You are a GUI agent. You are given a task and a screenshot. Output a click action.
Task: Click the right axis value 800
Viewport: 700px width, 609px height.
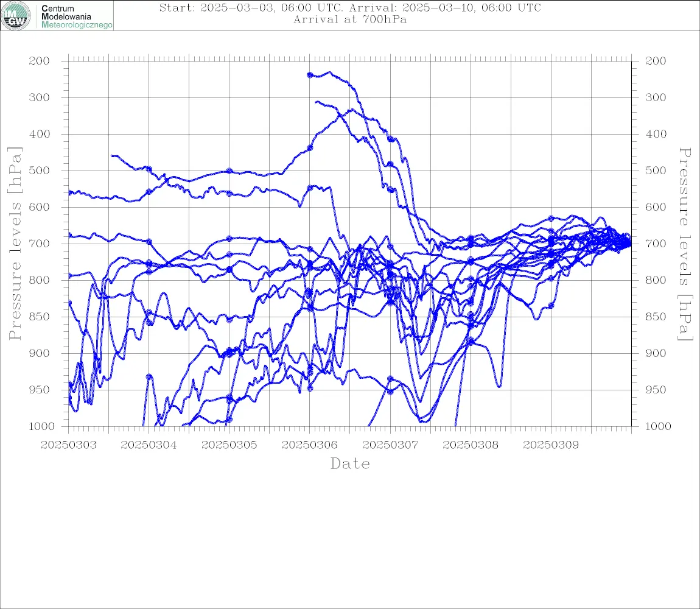656,280
